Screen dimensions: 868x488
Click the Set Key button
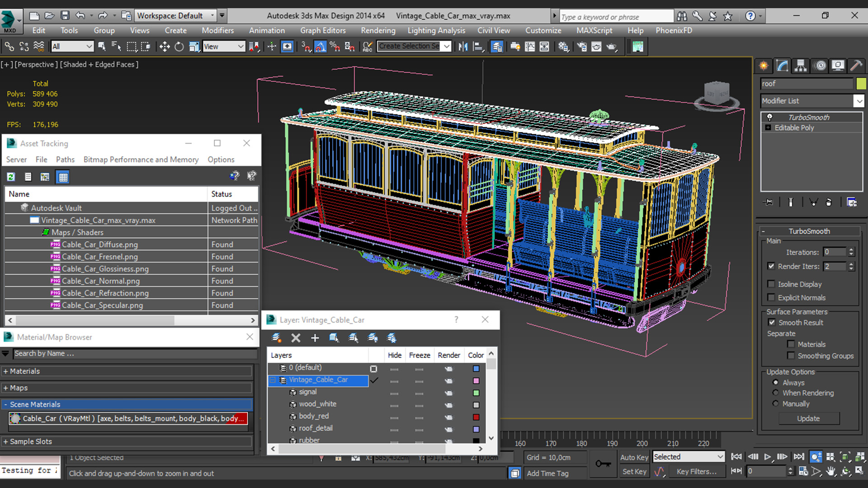click(x=634, y=472)
